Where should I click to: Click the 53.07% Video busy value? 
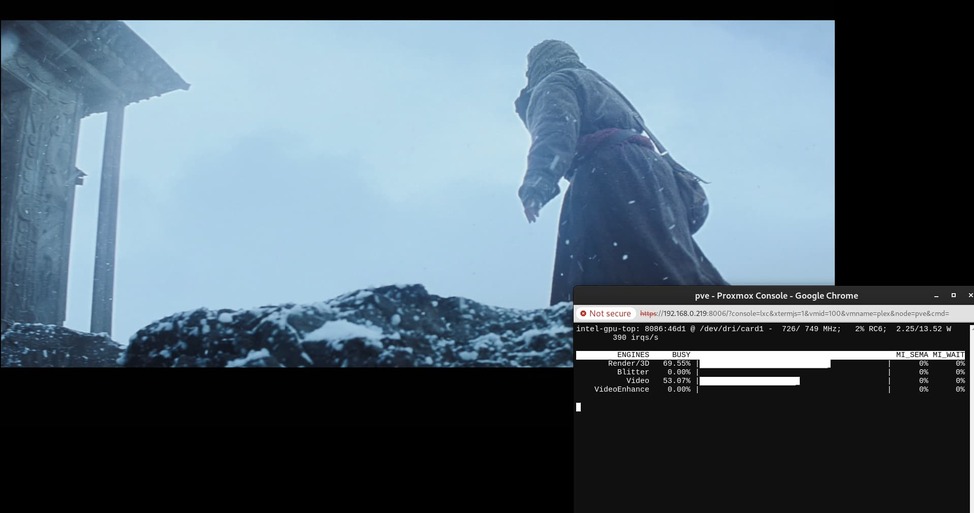point(676,381)
